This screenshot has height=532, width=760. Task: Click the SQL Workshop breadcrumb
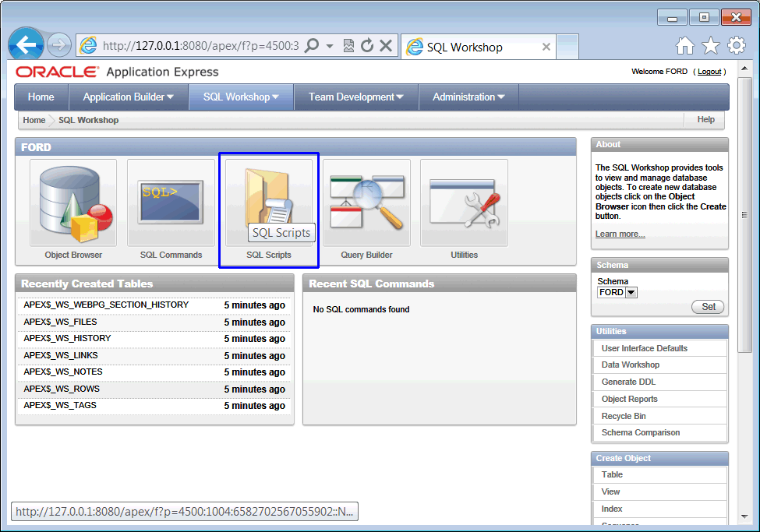point(88,120)
